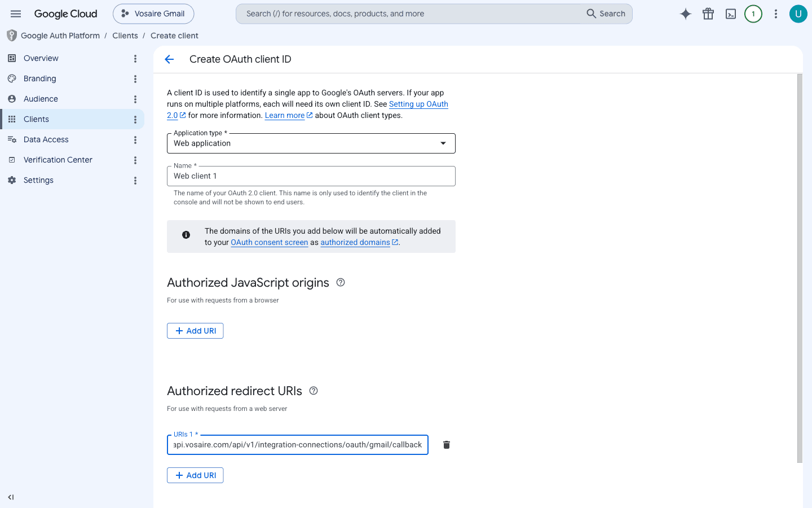
Task: Click the info icon in the domains notice
Action: coord(186,235)
